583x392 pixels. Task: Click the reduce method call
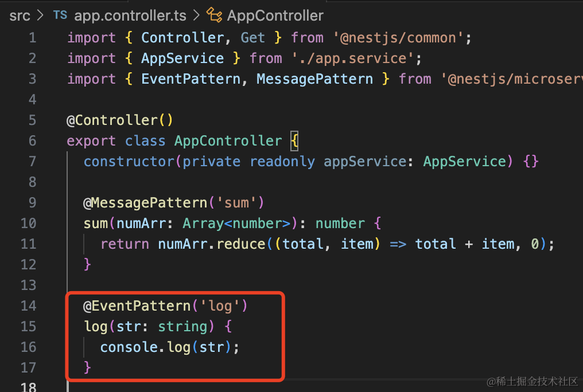[x=240, y=244]
